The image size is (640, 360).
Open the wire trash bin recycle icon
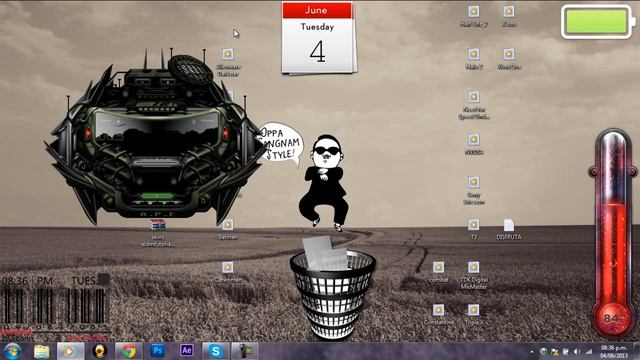click(333, 288)
